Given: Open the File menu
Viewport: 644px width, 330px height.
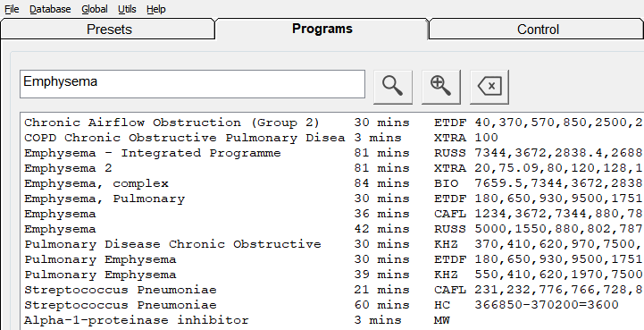Looking at the screenshot, I should tap(12, 9).
